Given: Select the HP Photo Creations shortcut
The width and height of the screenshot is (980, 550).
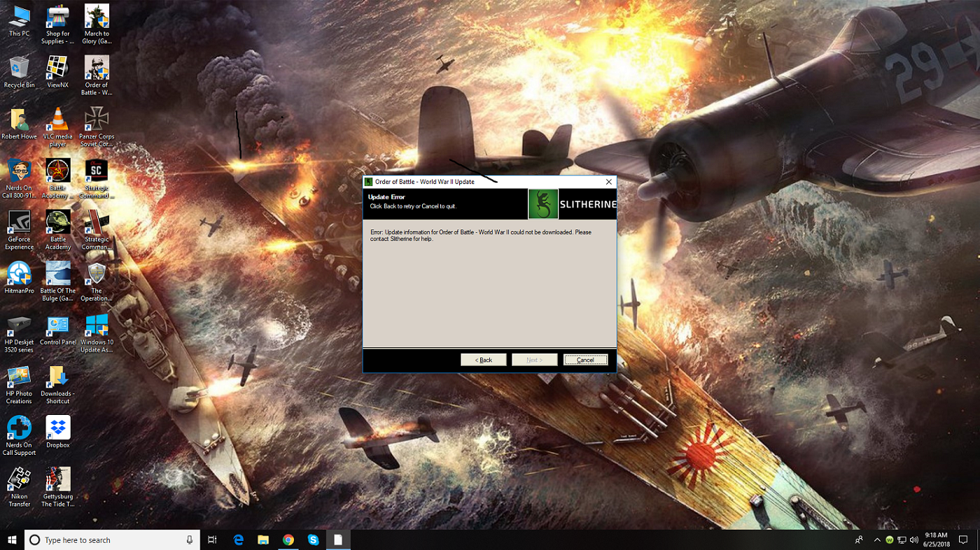Looking at the screenshot, I should 20,385.
